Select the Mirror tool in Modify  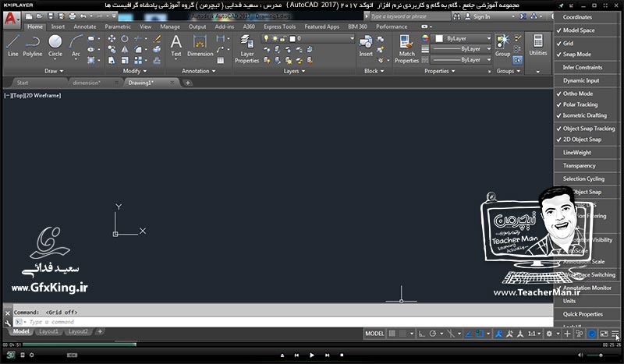tap(125, 49)
